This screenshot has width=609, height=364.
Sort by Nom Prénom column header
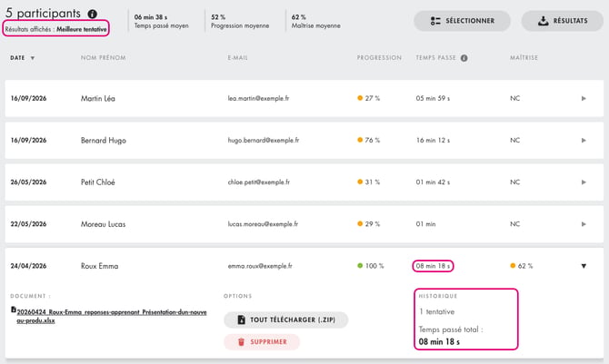coord(104,57)
